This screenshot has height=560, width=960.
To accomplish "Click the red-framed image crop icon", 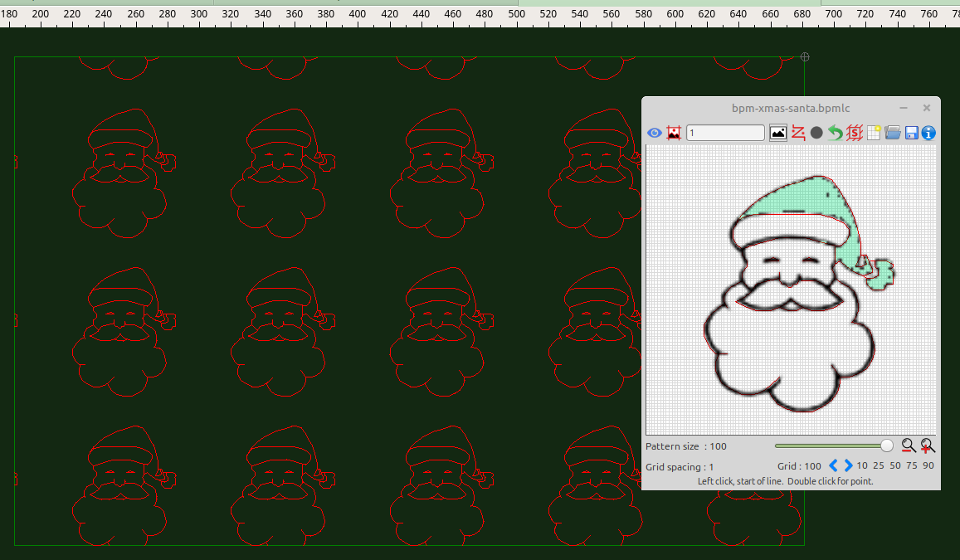I will click(674, 133).
